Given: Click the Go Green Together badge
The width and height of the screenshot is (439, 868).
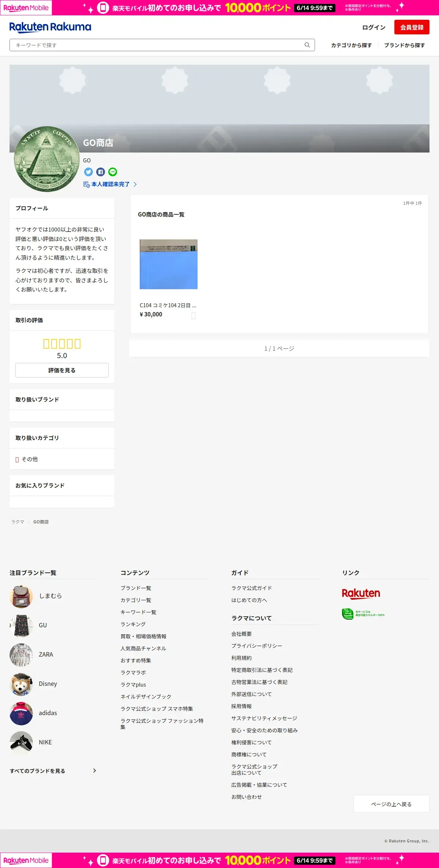Looking at the screenshot, I should coord(363,613).
